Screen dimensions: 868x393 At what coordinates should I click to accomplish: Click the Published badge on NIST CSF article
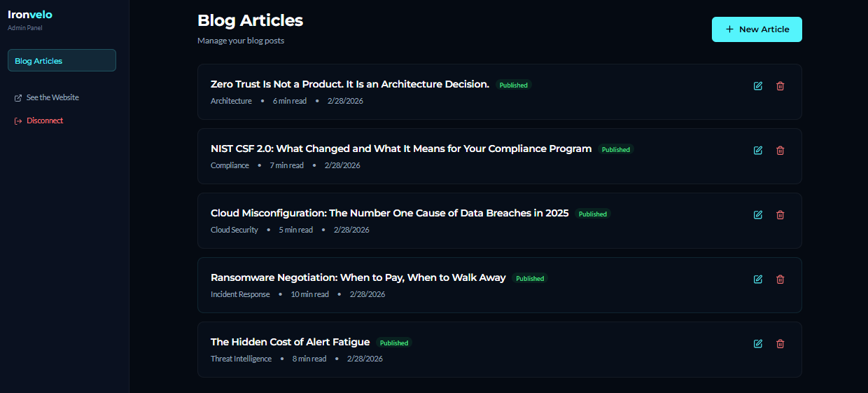[616, 149]
